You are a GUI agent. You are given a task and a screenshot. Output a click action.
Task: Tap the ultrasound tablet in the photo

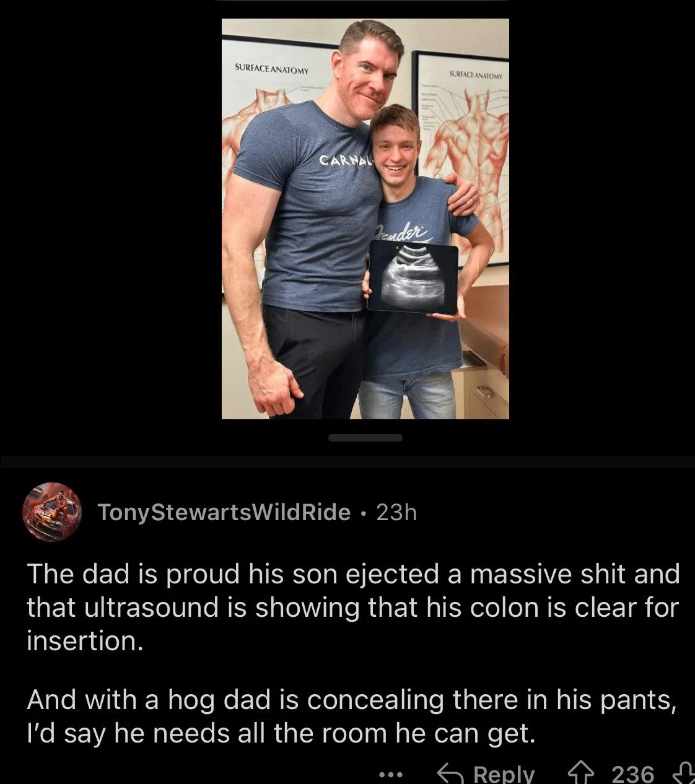coord(413,276)
